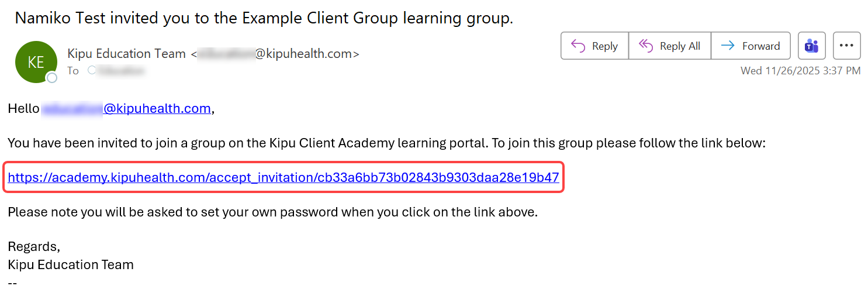The height and width of the screenshot is (289, 868).
Task: Click the email subject line about Namiko Test
Action: pyautogui.click(x=264, y=18)
